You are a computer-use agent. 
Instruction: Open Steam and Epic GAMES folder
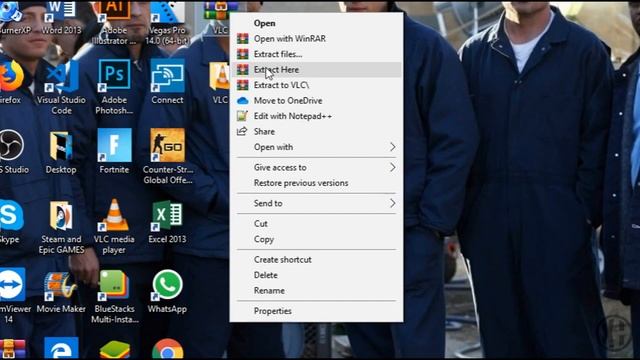pos(61,227)
